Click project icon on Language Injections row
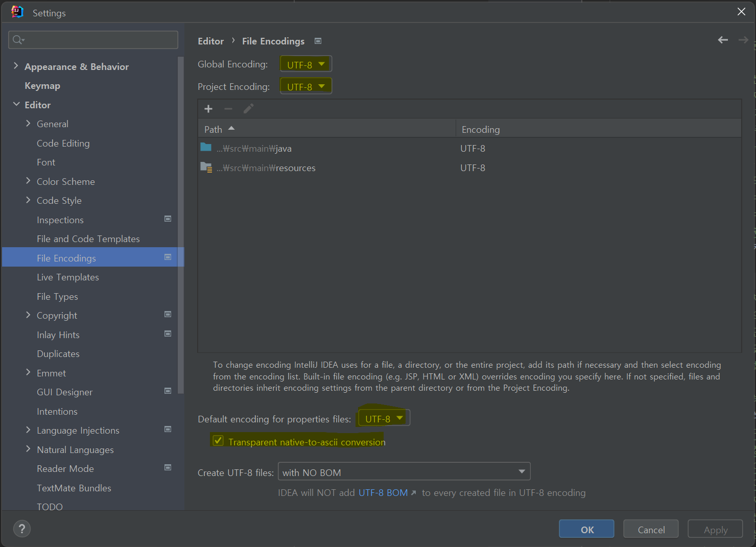The image size is (756, 547). [168, 430]
